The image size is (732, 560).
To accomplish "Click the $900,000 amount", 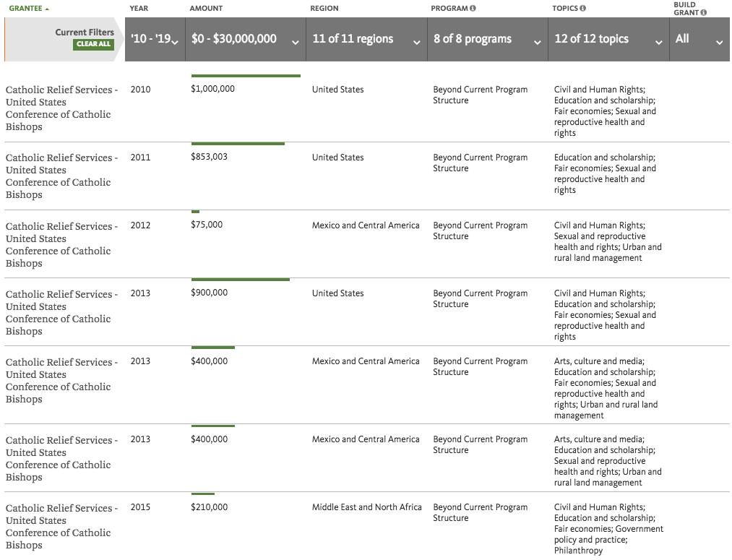I will [x=209, y=293].
